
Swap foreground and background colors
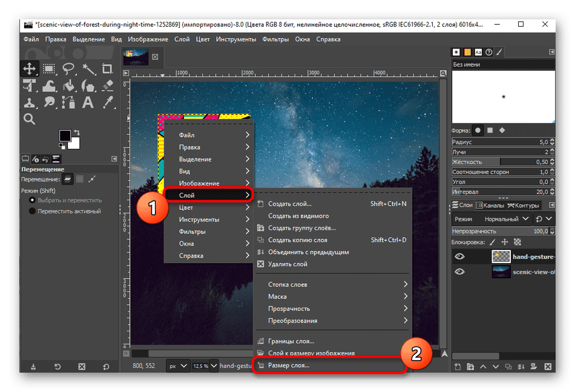pyautogui.click(x=77, y=132)
